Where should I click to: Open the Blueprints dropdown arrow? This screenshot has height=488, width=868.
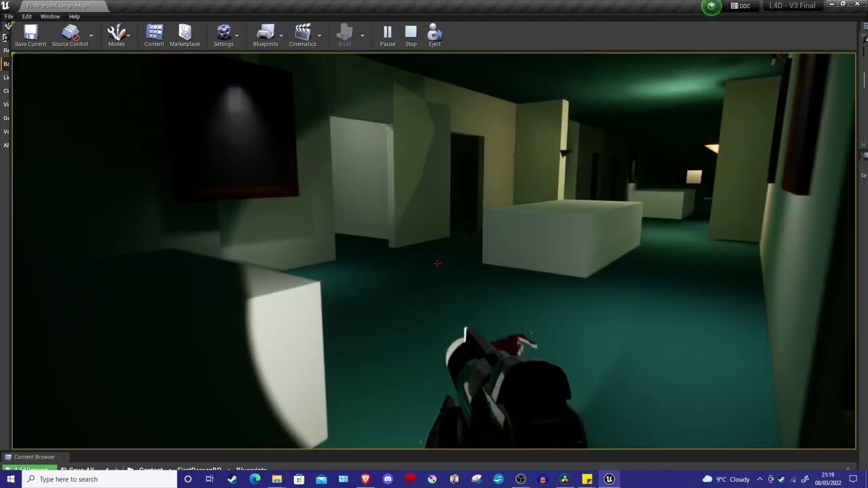[280, 37]
